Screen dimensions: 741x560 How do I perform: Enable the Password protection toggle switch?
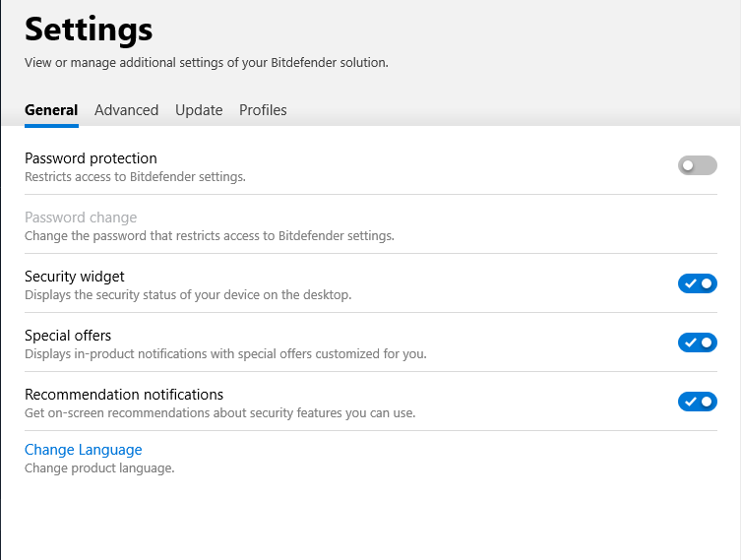697,165
